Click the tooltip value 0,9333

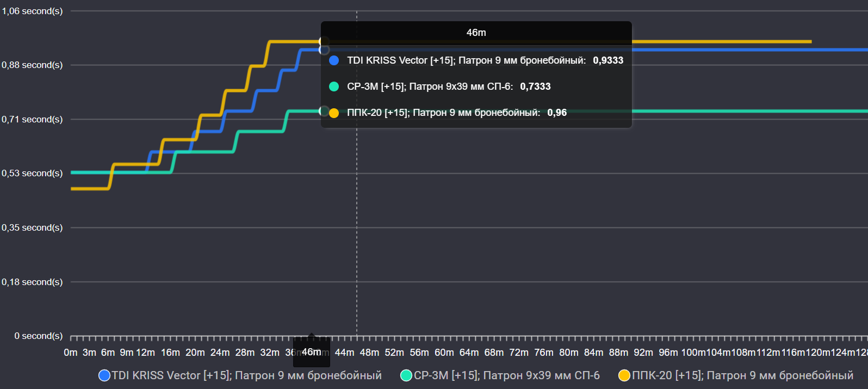tap(608, 60)
